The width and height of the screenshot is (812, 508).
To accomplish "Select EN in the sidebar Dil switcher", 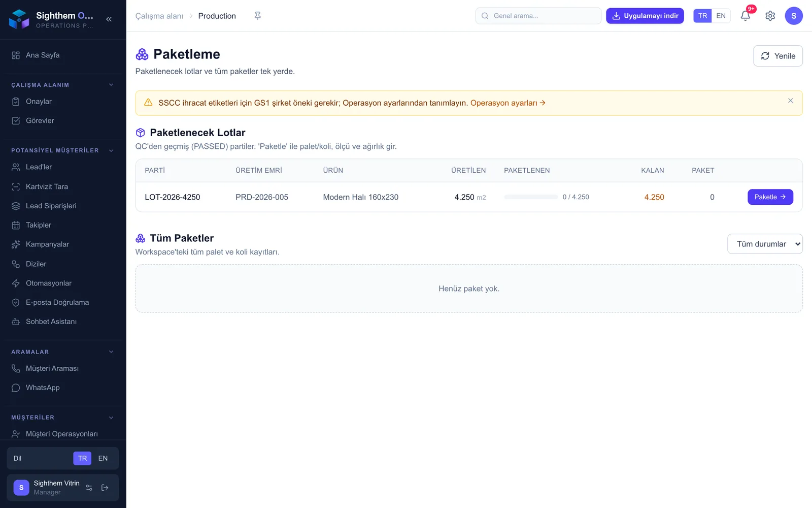I will pos(103,458).
